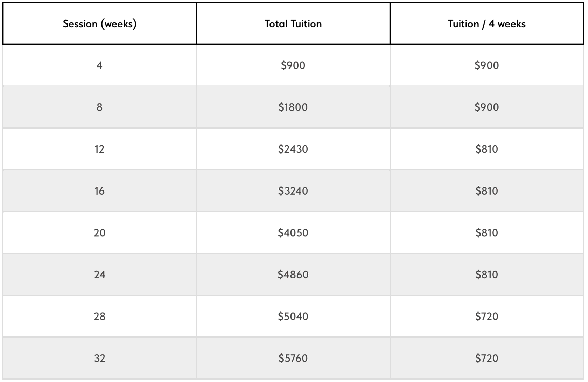Click the $810 cell in the 12-week row
588x382 pixels.
click(486, 149)
